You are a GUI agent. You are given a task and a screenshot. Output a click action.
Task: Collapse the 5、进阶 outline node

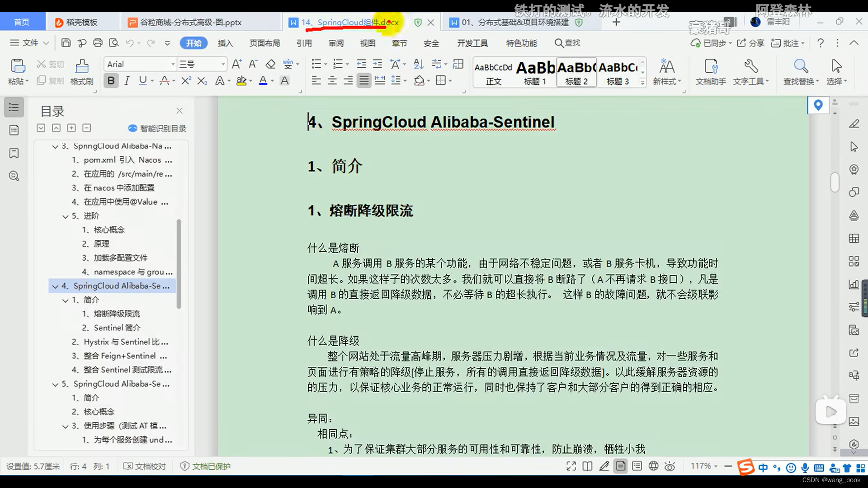[66, 216]
